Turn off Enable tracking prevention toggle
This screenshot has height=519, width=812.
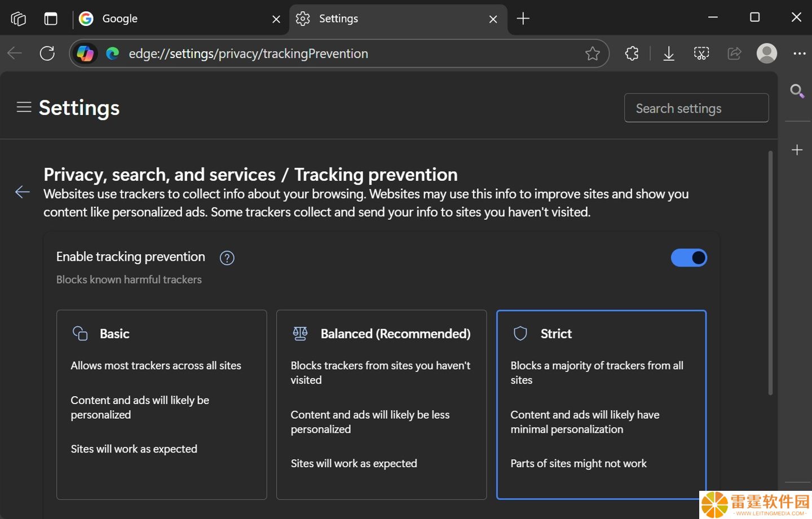[689, 258]
